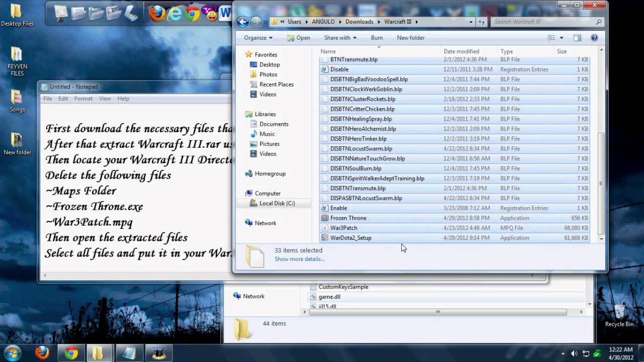Viewport: 644px width, 362px height.
Task: Click the horizontal scrollbar in the back Explorer window
Action: point(438,312)
